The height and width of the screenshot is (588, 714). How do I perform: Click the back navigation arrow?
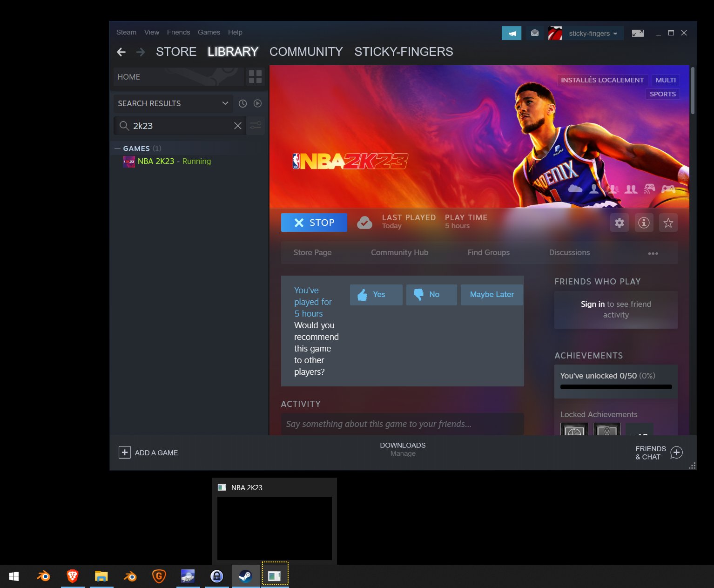(x=121, y=52)
